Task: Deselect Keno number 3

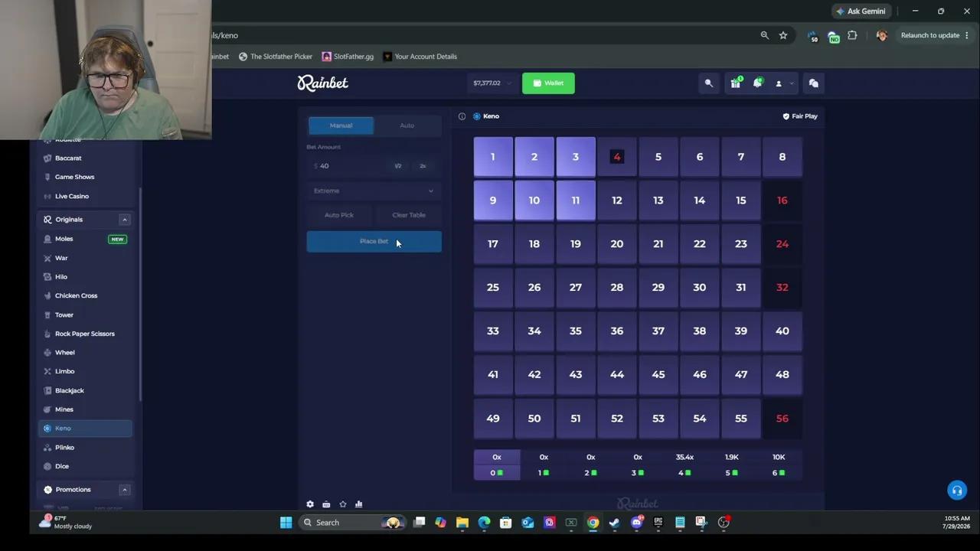Action: tap(576, 157)
